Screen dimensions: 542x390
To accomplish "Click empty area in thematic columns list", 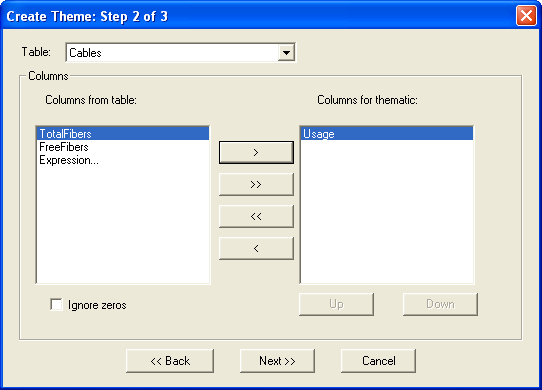I will (386, 211).
